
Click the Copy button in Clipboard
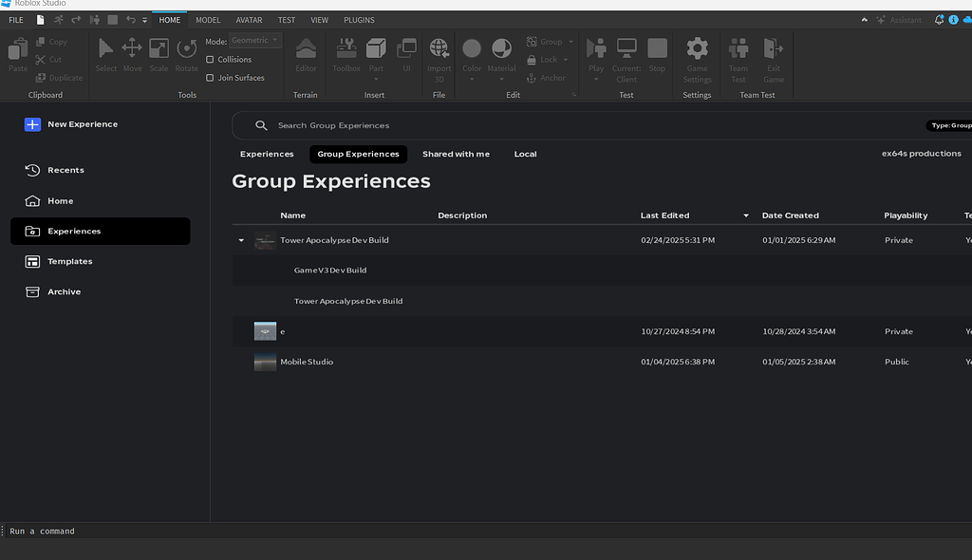(x=51, y=42)
